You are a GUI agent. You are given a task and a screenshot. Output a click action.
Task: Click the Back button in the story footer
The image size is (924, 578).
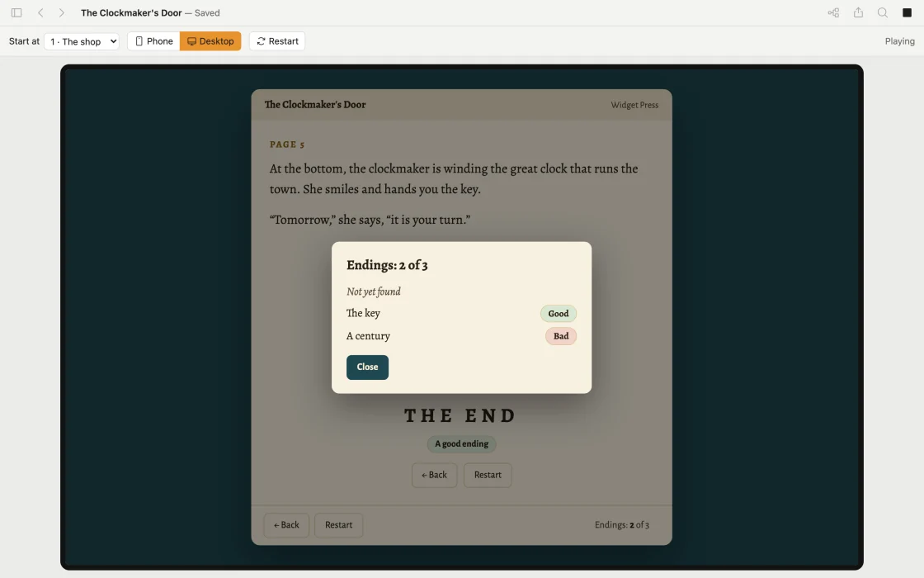click(x=286, y=525)
